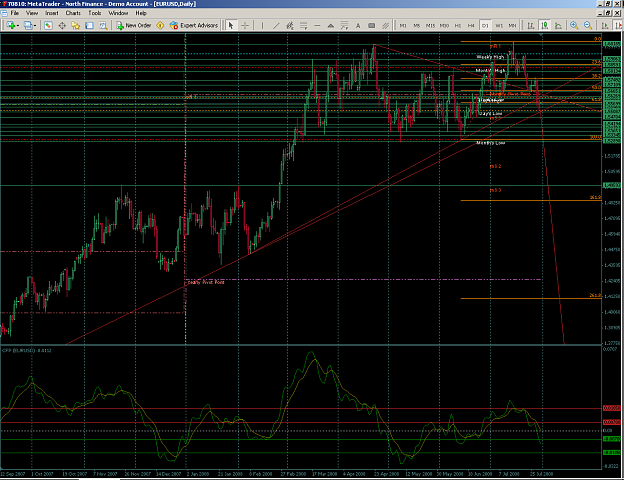Image resolution: width=625 pixels, height=480 pixels.
Task: Toggle chart shift icon
Action: [x=617, y=26]
